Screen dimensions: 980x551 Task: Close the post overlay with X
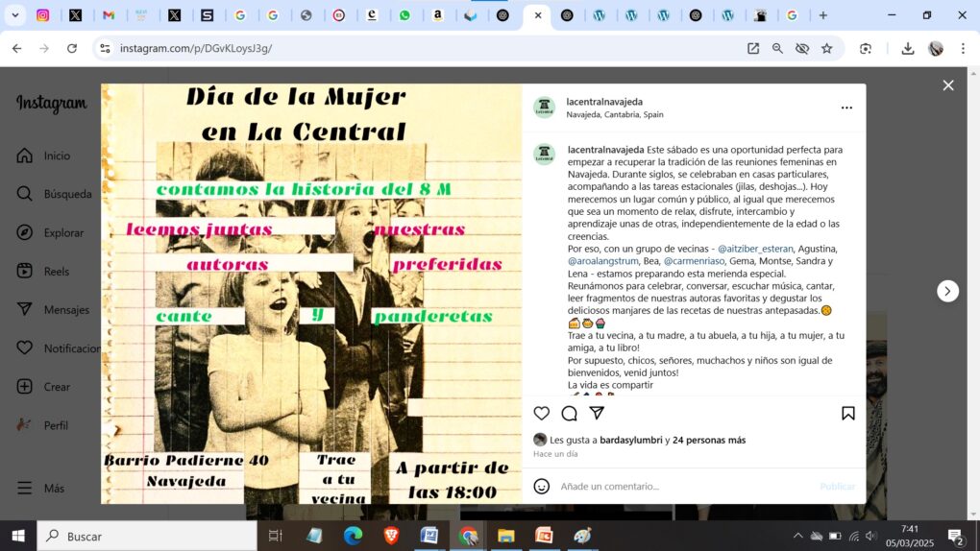(947, 85)
